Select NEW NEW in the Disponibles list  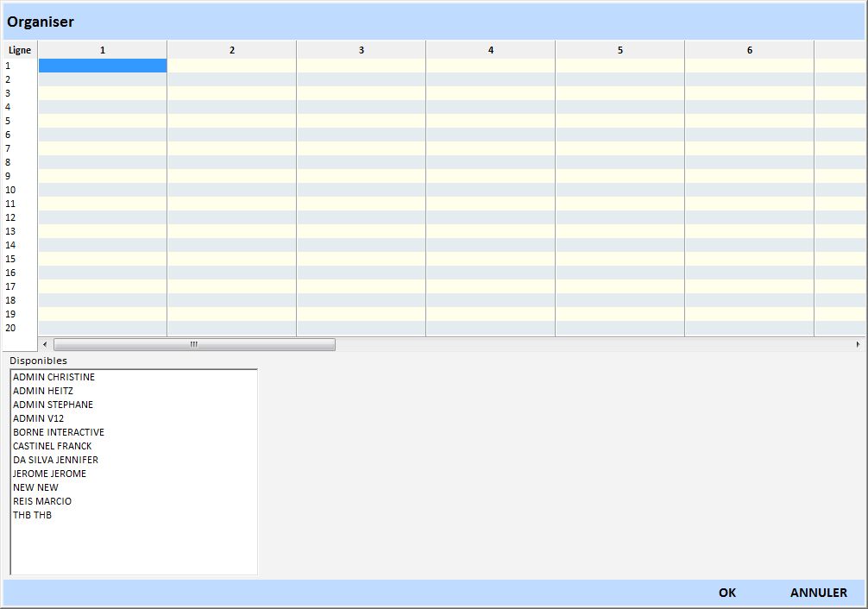(35, 487)
